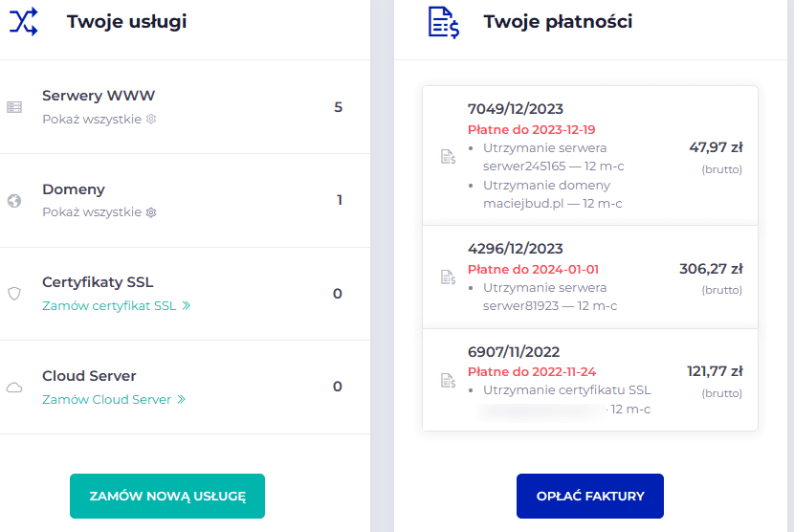Screen dimensions: 794x532
Task: Click the gear icon under Domeny
Action: click(x=151, y=212)
